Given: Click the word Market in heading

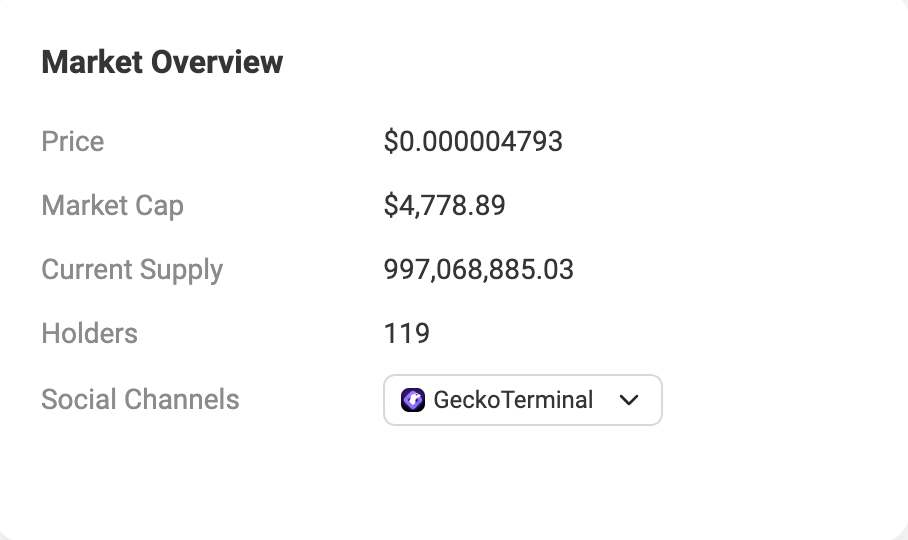Looking at the screenshot, I should coord(92,62).
